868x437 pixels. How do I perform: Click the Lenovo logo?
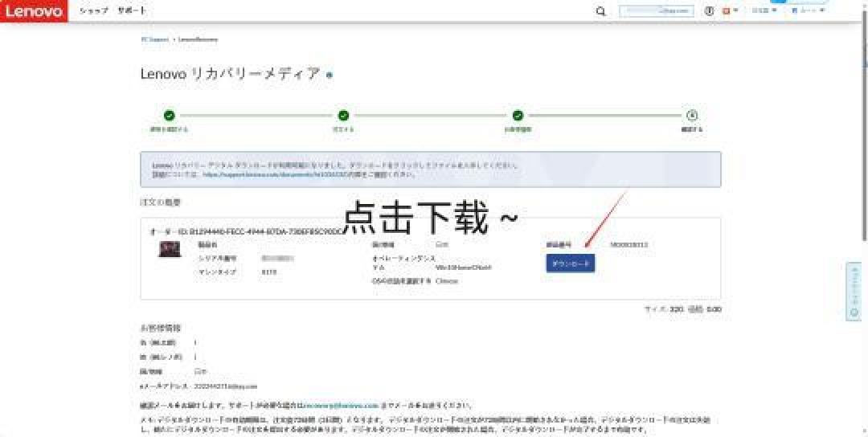[34, 11]
